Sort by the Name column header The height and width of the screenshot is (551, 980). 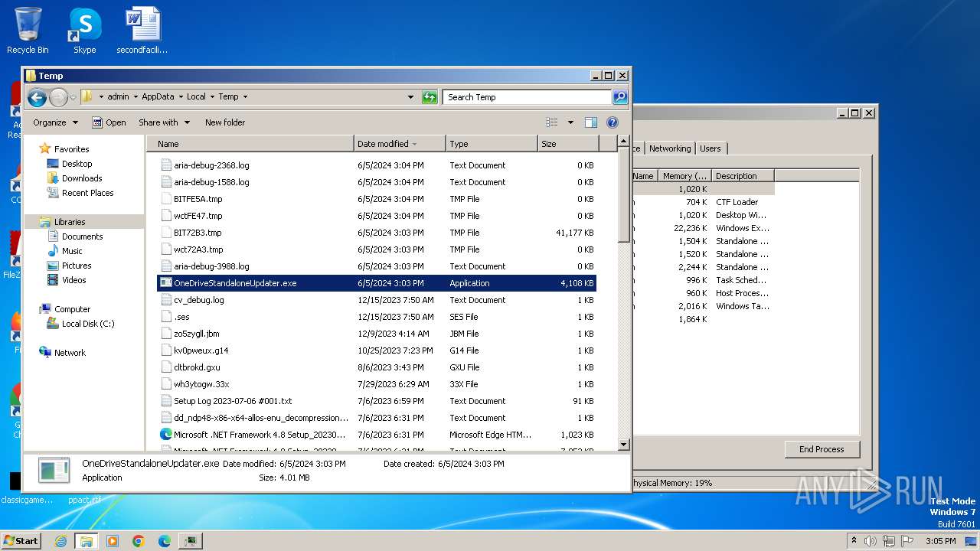pyautogui.click(x=251, y=144)
